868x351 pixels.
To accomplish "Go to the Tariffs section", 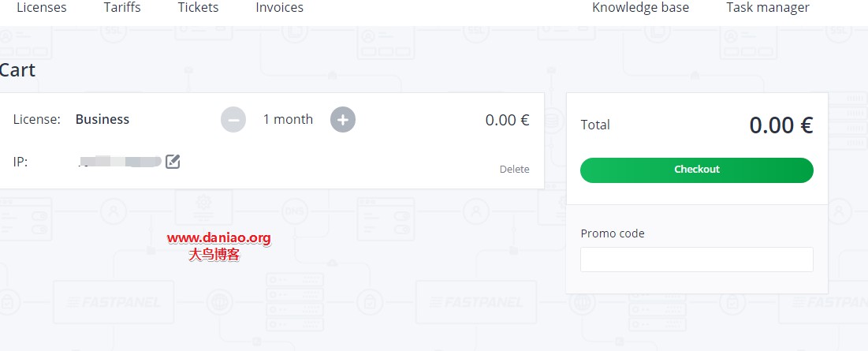I will pos(122,8).
